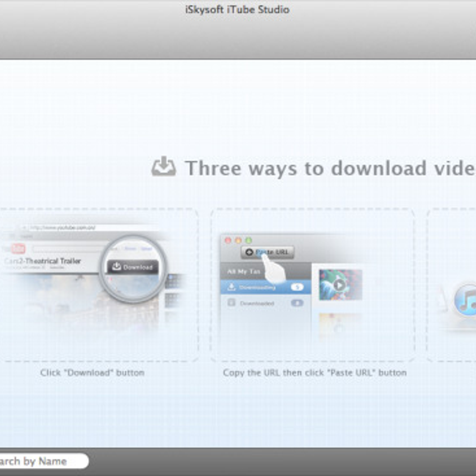This screenshot has width=476, height=476.
Task: Click the Cars2-Theatrical Trailer title text
Action: coord(43,261)
